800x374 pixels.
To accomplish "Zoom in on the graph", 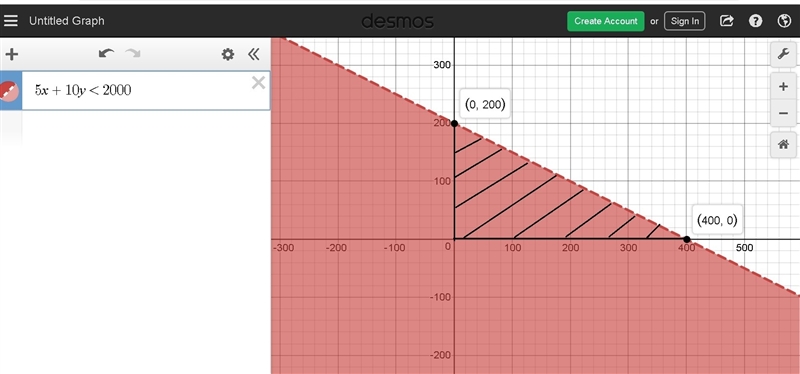I will point(783,87).
